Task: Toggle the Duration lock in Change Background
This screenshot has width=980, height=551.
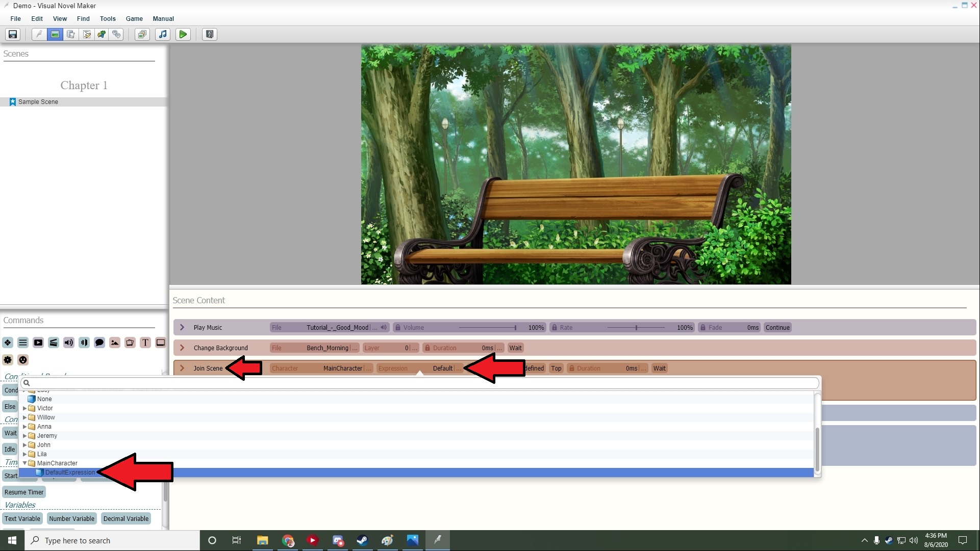Action: tap(428, 348)
